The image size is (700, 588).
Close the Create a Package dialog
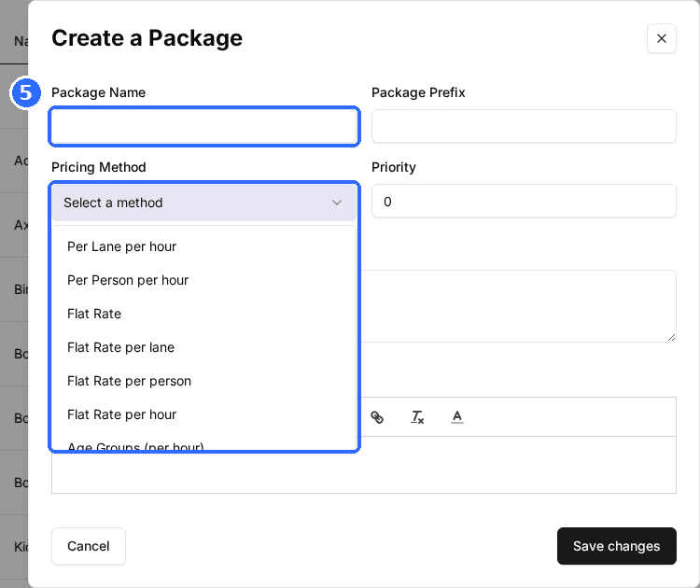click(x=661, y=38)
